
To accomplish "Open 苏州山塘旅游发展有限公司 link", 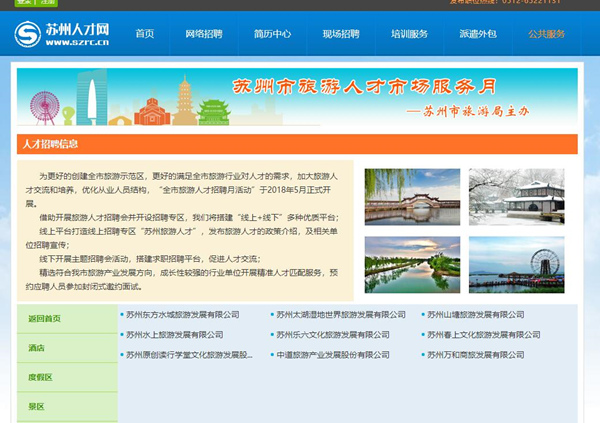I will click(x=476, y=315).
